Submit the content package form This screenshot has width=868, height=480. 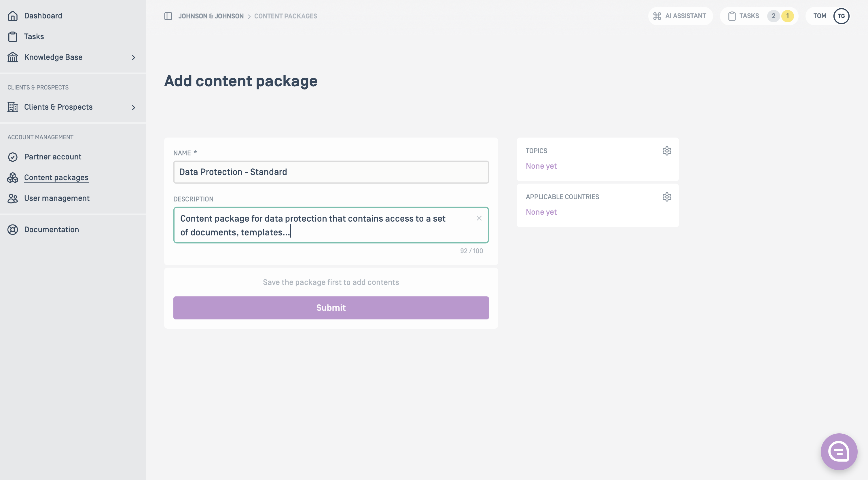[x=331, y=308]
